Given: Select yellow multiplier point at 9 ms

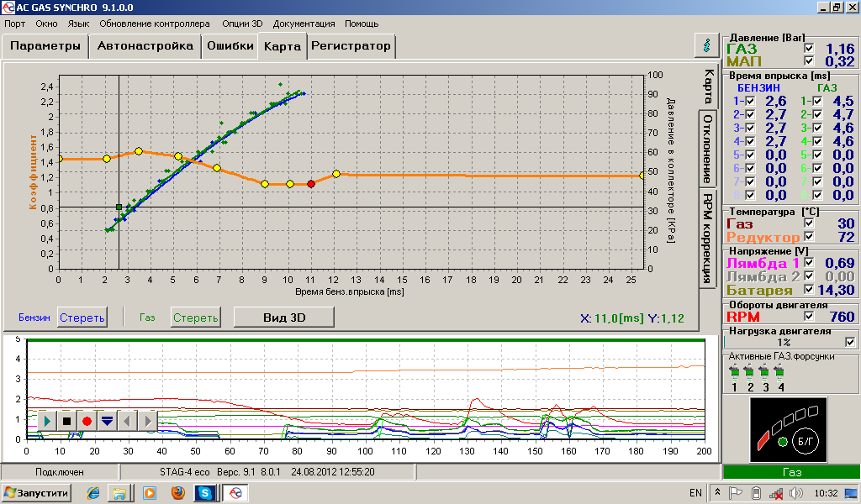Looking at the screenshot, I should (265, 184).
